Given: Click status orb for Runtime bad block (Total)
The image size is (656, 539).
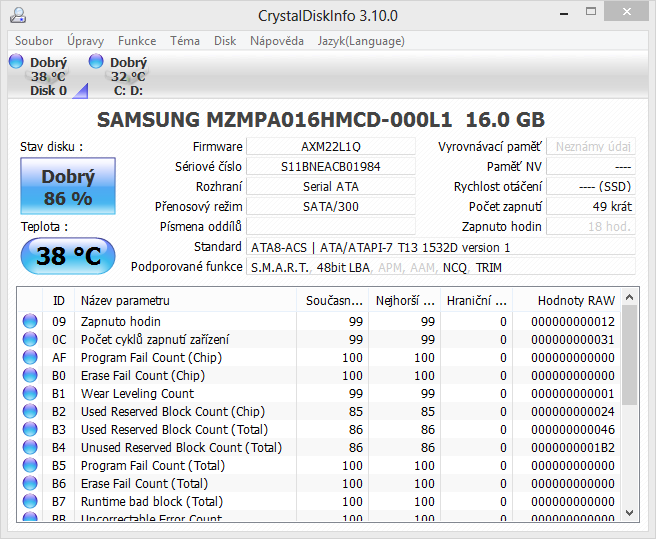Looking at the screenshot, I should pyautogui.click(x=30, y=501).
